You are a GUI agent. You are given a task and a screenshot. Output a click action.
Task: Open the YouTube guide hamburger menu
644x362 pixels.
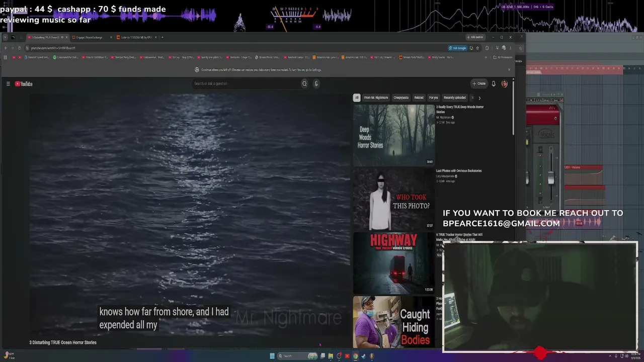(x=8, y=84)
